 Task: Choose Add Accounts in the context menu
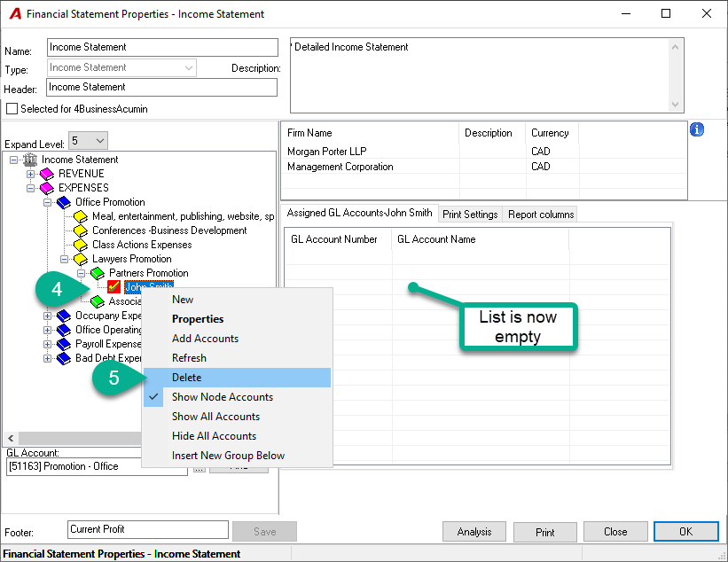[x=237, y=339]
